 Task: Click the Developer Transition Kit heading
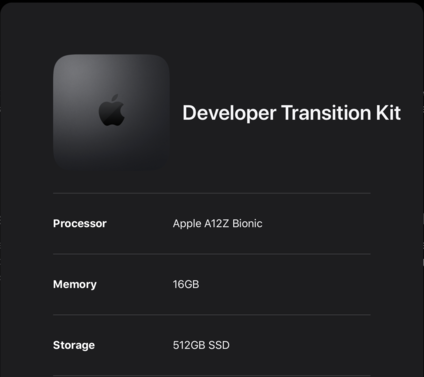tap(291, 113)
